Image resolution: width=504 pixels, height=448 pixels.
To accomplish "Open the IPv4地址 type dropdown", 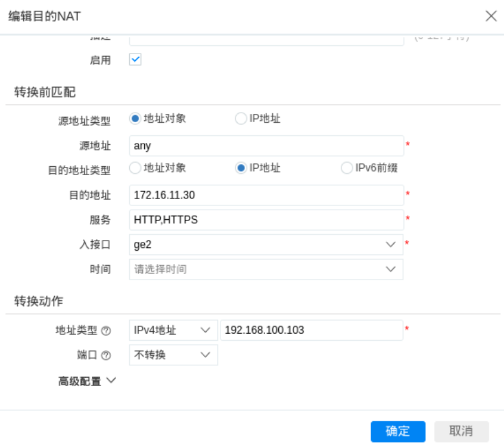I will point(173,330).
